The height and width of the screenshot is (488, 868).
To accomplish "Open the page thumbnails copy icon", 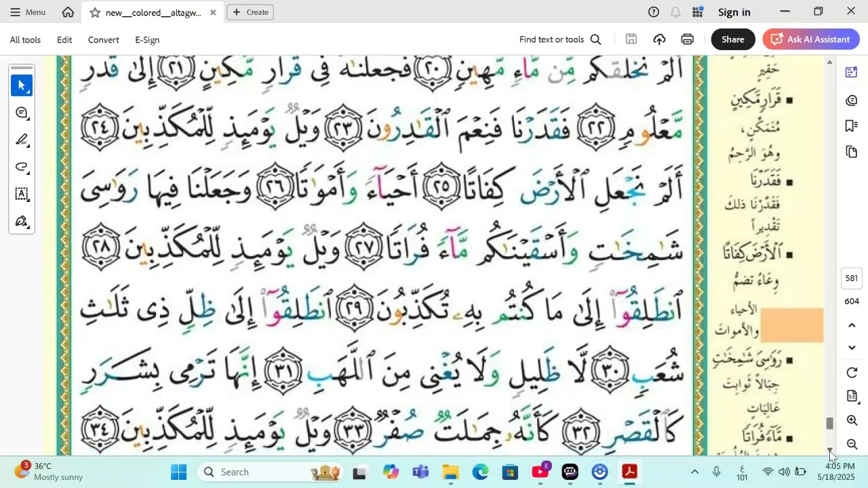I will (852, 152).
